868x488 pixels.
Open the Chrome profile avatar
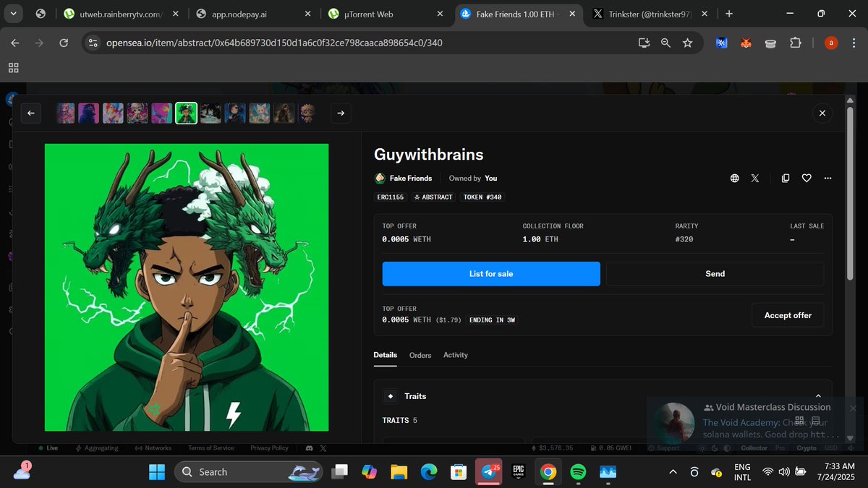click(831, 43)
